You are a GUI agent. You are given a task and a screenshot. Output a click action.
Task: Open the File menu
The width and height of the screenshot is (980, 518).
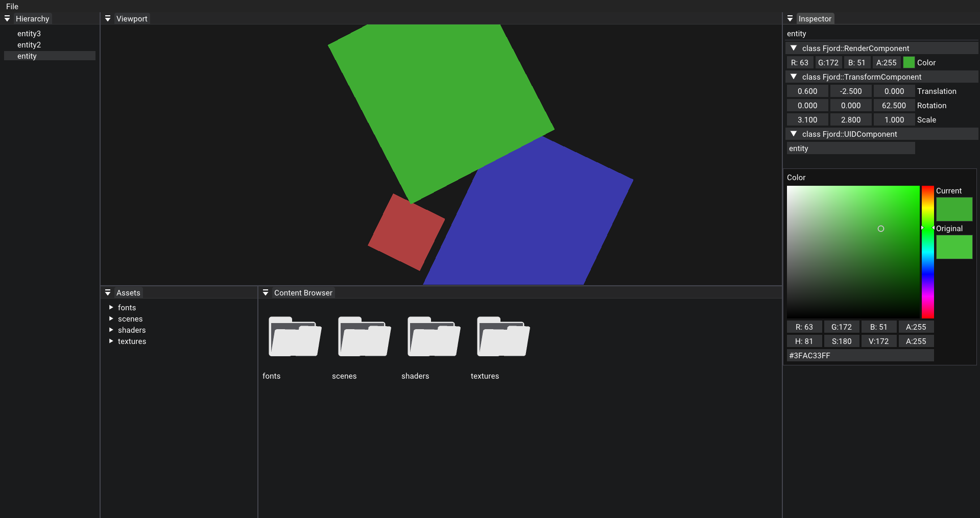coord(12,7)
